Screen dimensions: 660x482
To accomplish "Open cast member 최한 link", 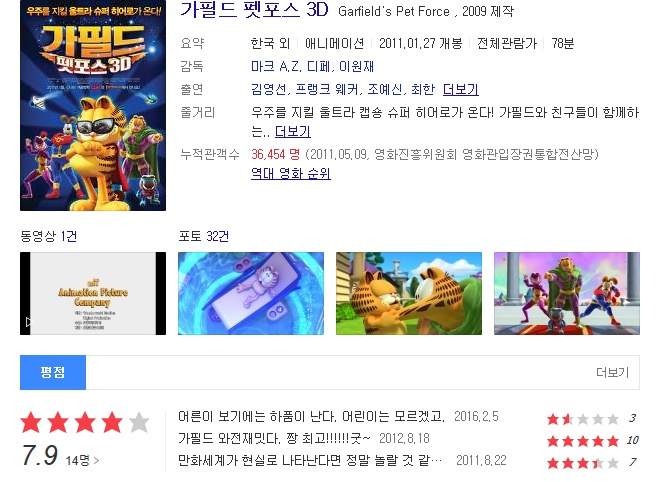I will (x=423, y=89).
